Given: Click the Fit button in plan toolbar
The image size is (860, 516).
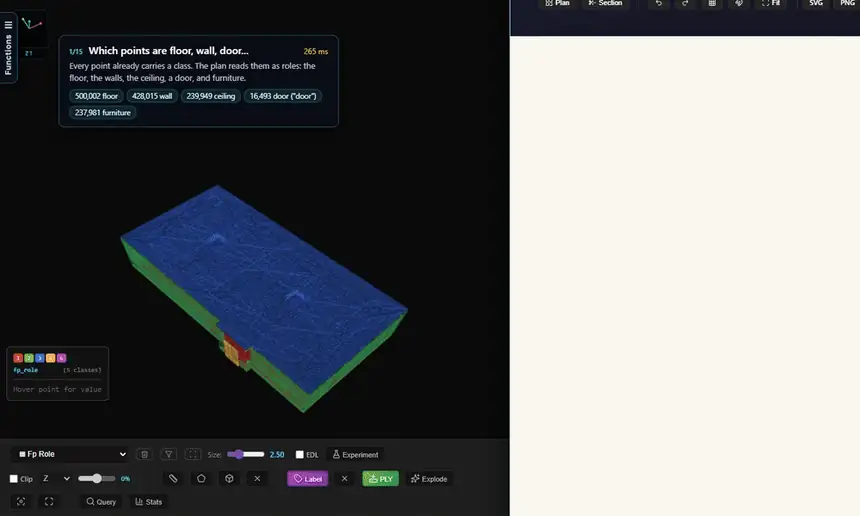Looking at the screenshot, I should pos(771,3).
